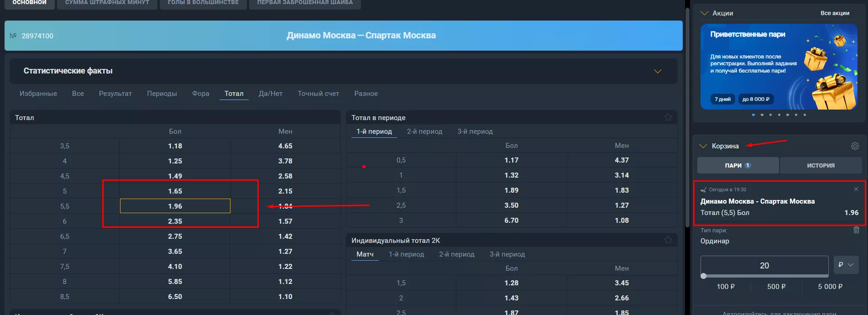Viewport: 868px width, 315px height.
Task: Open the История tab in basket
Action: coord(820,165)
